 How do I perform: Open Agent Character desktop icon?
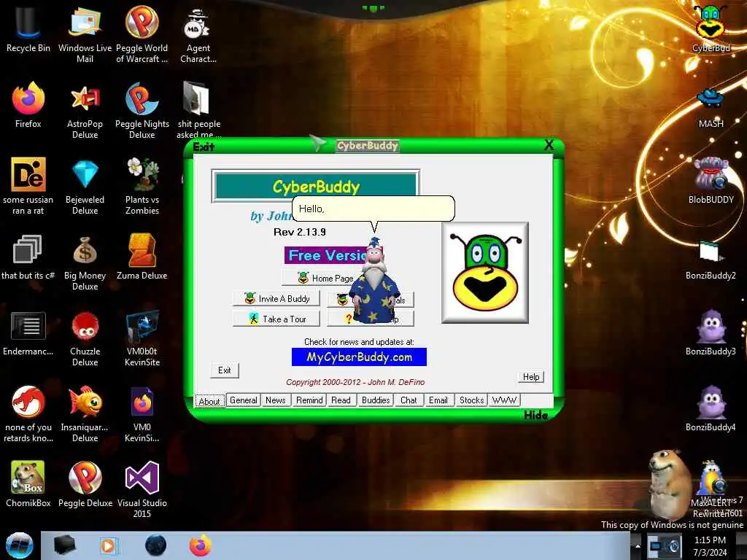point(198,34)
